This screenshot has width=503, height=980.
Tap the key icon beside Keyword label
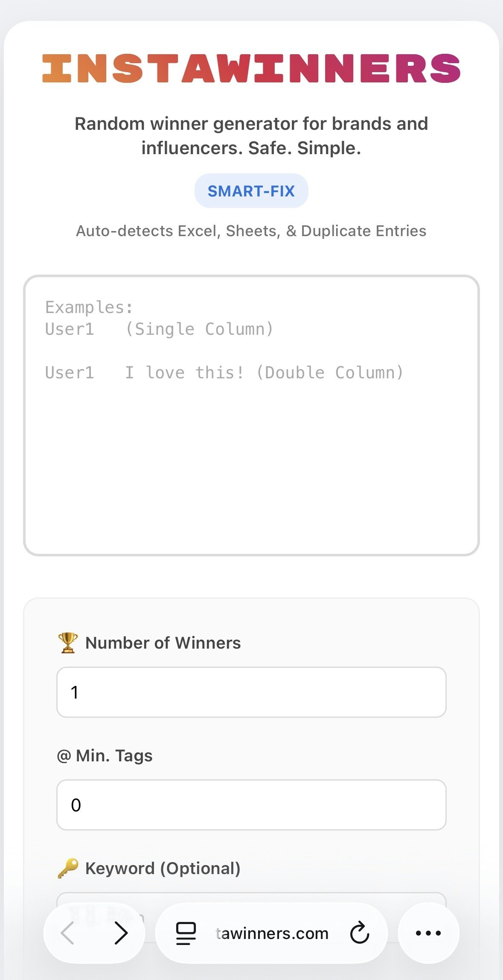click(67, 868)
